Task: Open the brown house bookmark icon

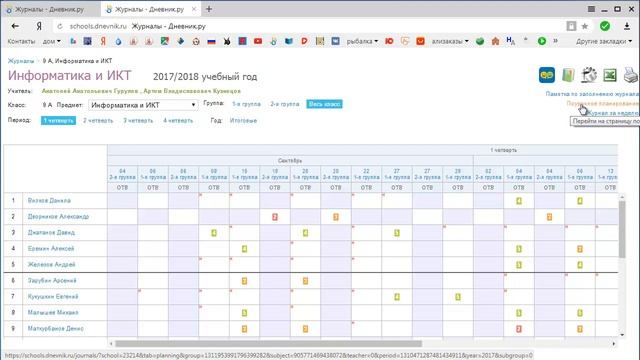Action: (x=496, y=41)
